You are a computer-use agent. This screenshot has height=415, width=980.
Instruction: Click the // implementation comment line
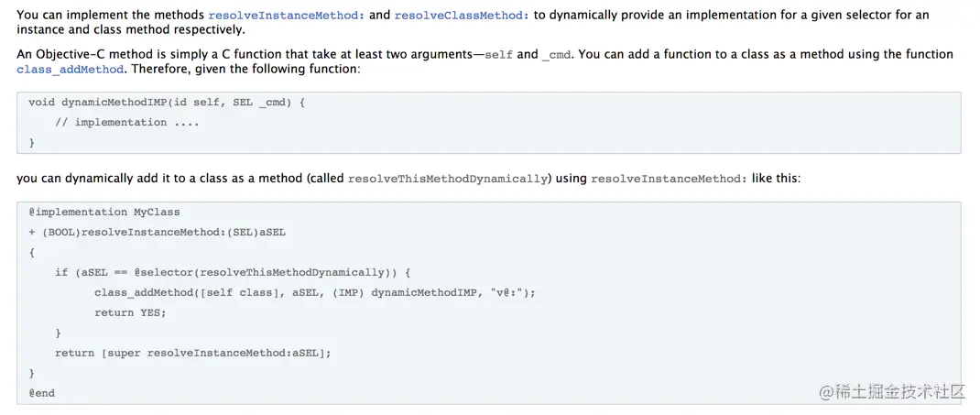click(127, 123)
